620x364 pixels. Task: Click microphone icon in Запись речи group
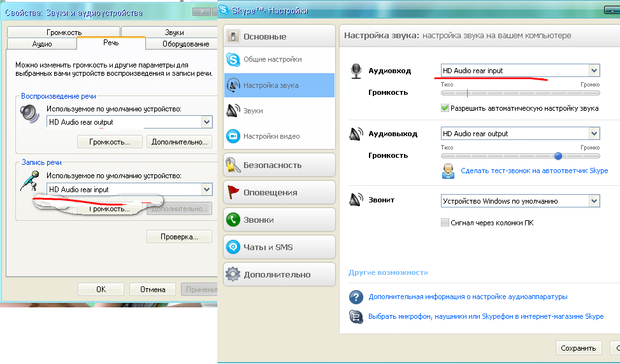(30, 181)
